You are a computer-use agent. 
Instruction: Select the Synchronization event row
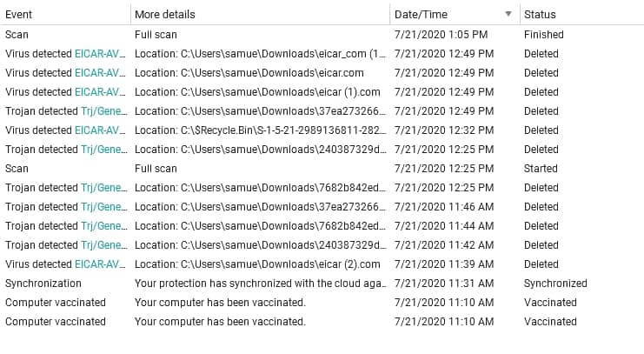322,284
